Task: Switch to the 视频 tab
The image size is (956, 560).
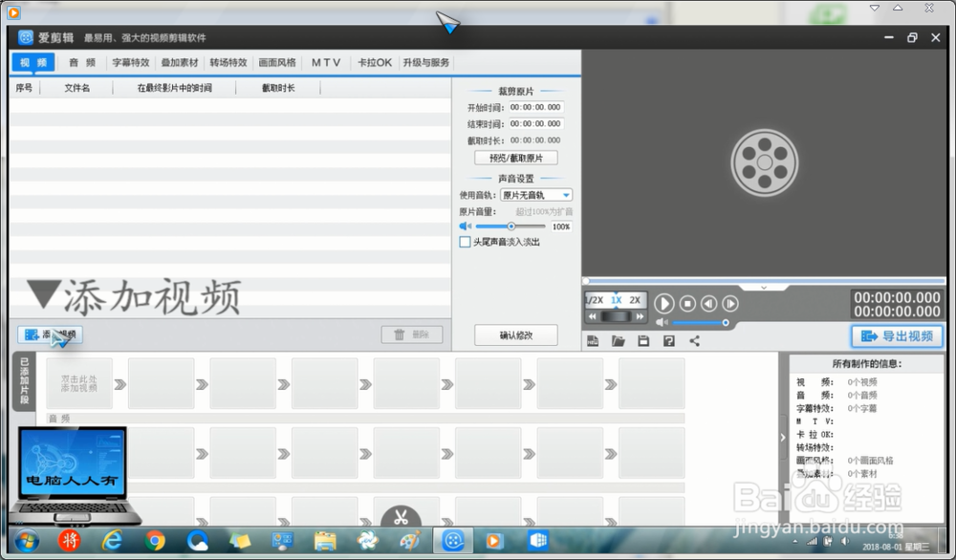Action: click(x=33, y=62)
